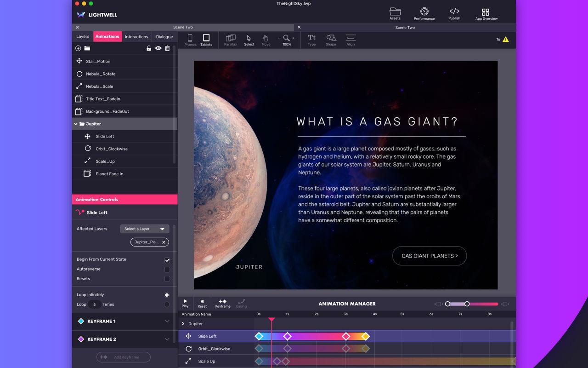Screen dimensions: 588x368
Task: Switch preview to Phones device
Action: tap(190, 40)
